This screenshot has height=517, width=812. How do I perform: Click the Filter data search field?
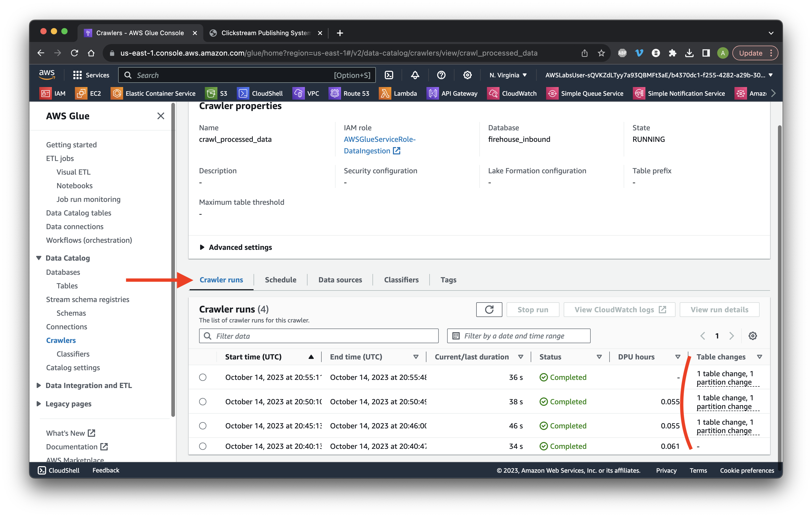coord(318,336)
